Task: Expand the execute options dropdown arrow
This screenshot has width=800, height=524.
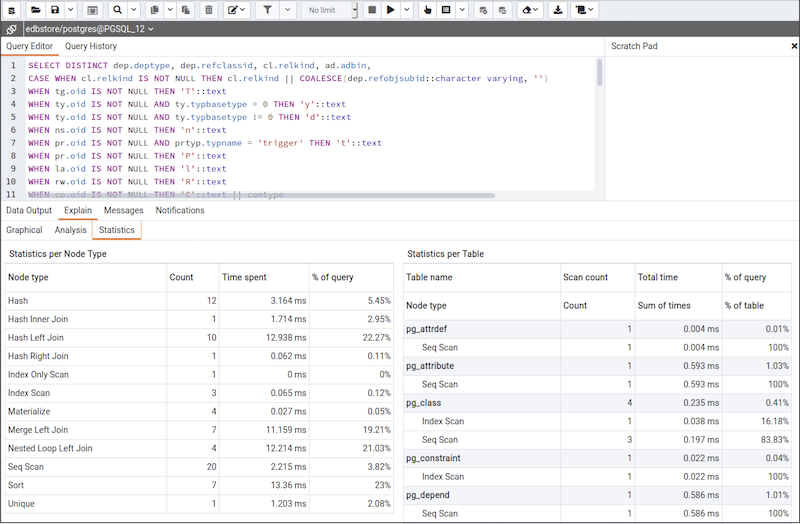Action: coord(407,10)
